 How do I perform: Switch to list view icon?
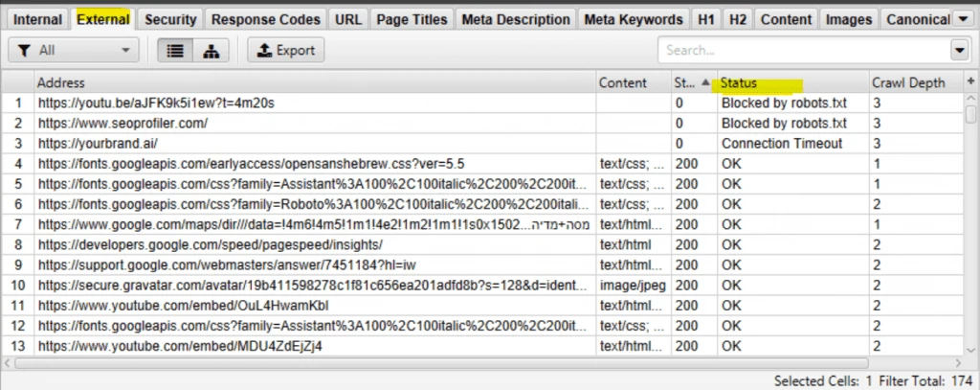[x=175, y=51]
